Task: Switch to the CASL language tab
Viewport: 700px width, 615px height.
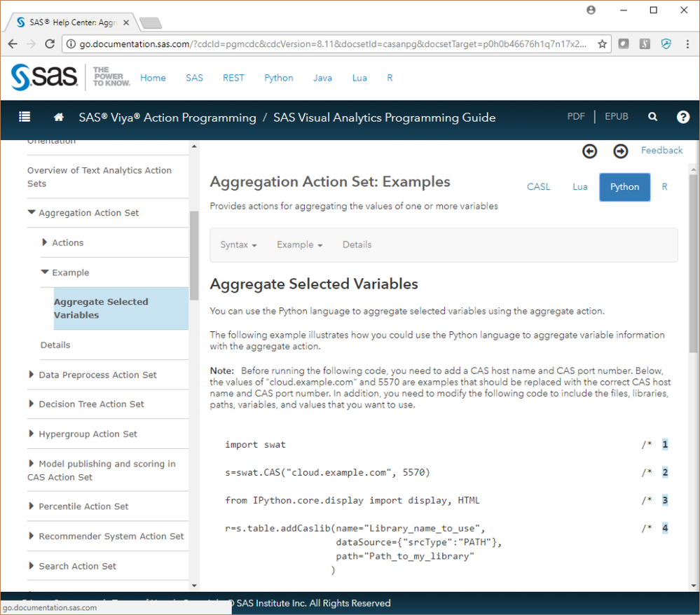Action: point(538,187)
